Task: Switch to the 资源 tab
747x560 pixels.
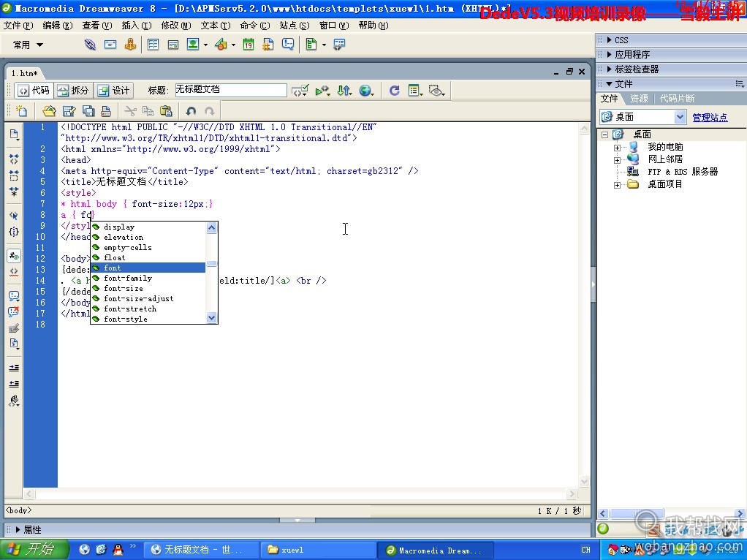Action: [639, 99]
